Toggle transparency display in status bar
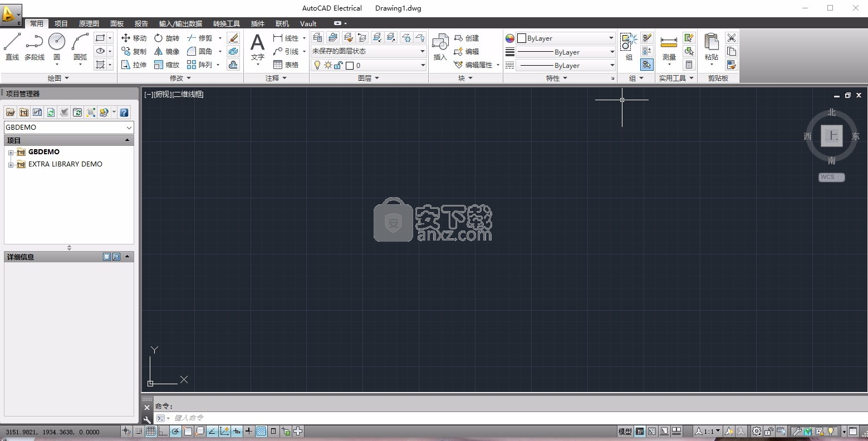868x441 pixels. point(261,431)
